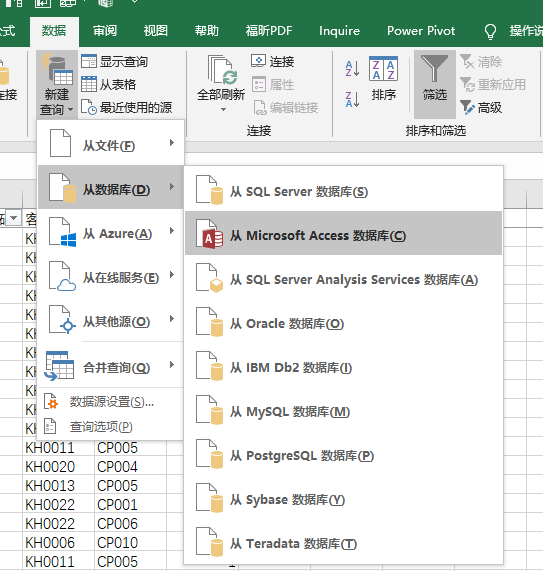Switch to the 福昕PDF ribbon tab
The image size is (543, 571).
[269, 31]
